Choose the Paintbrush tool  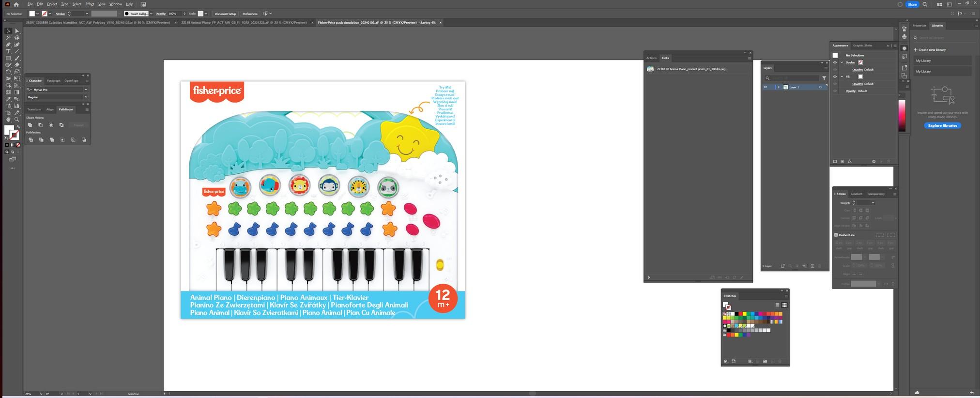click(x=17, y=58)
